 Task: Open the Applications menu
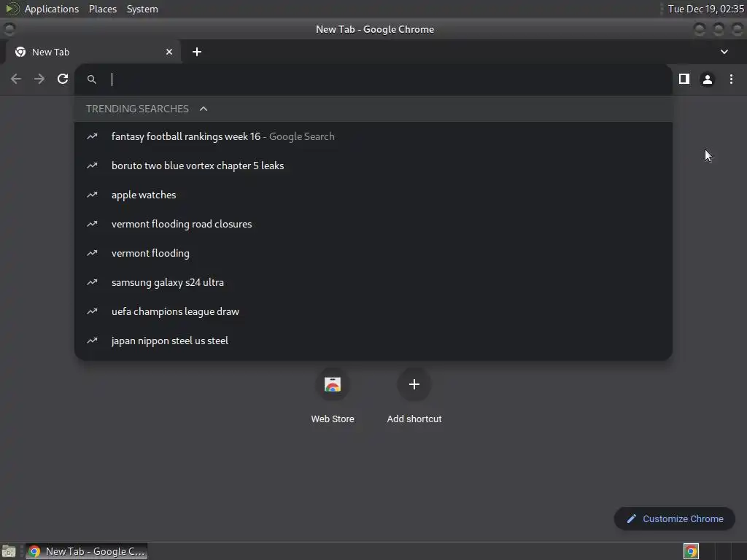point(52,9)
